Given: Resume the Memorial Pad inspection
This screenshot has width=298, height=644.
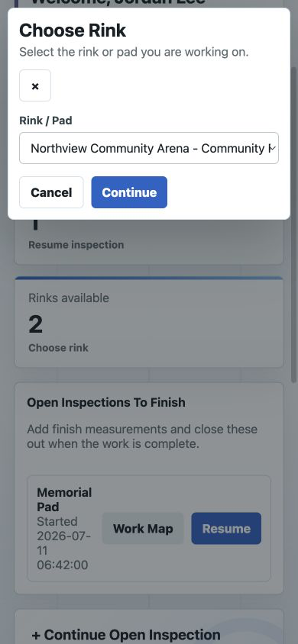Looking at the screenshot, I should point(226,528).
